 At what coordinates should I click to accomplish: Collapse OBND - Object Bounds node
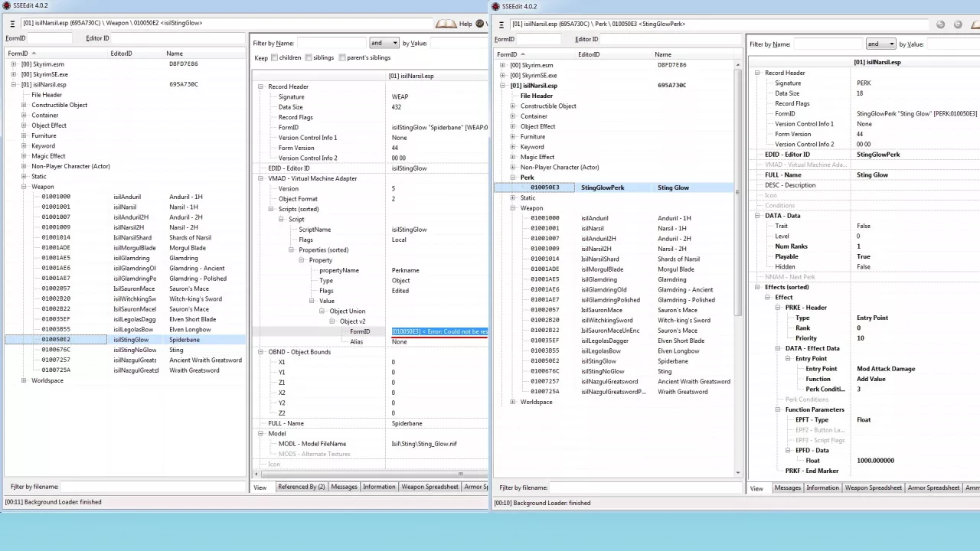click(x=260, y=352)
